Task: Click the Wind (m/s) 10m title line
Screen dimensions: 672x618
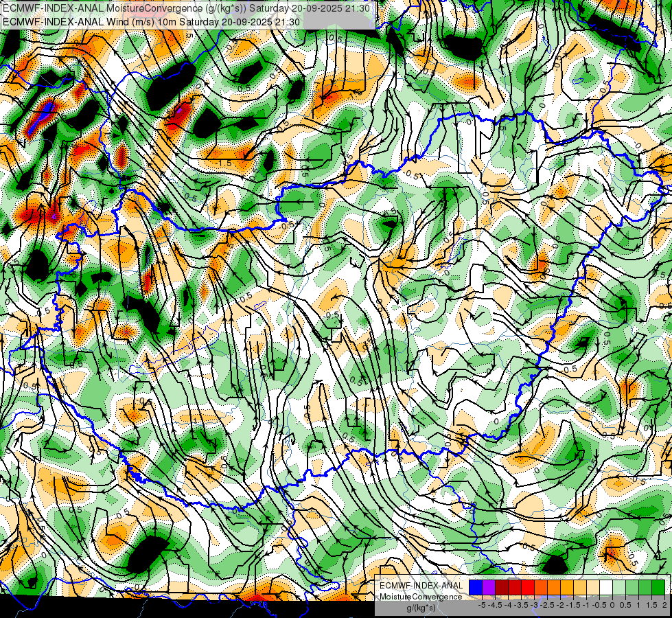Action: point(151,22)
